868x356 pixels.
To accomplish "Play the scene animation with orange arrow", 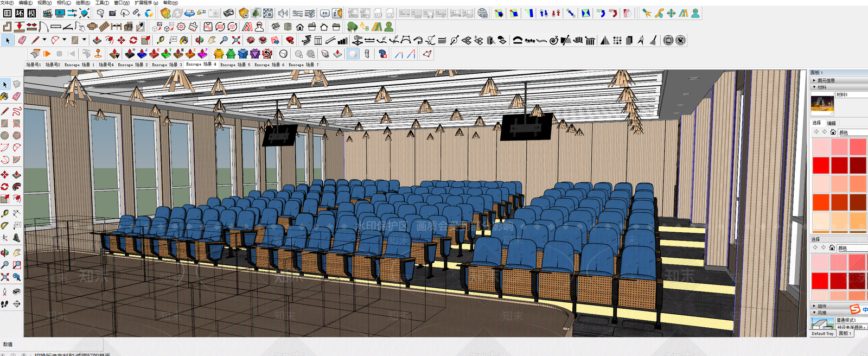I will pyautogui.click(x=47, y=54).
